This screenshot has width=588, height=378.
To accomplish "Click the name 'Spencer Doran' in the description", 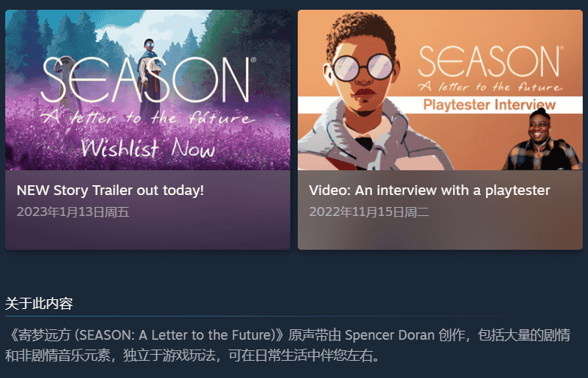I will coord(390,334).
